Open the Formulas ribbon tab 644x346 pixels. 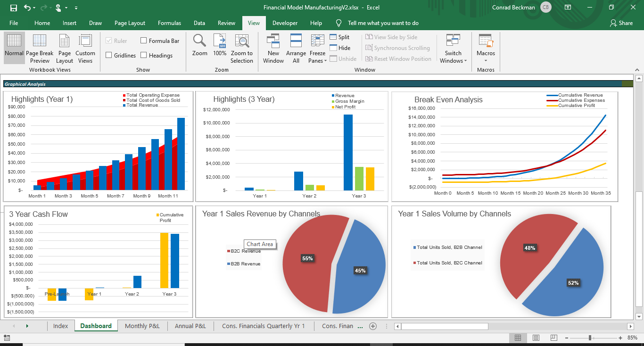169,23
